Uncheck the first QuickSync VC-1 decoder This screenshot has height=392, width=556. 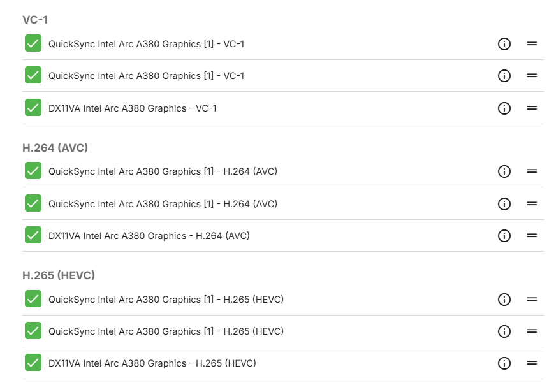[33, 43]
